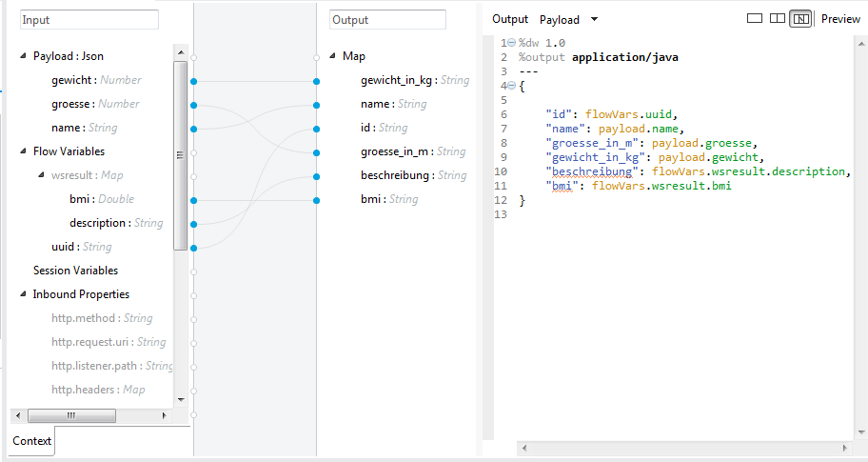Toggle the fold marker on line 1
This screenshot has width=868, height=462.
(511, 43)
